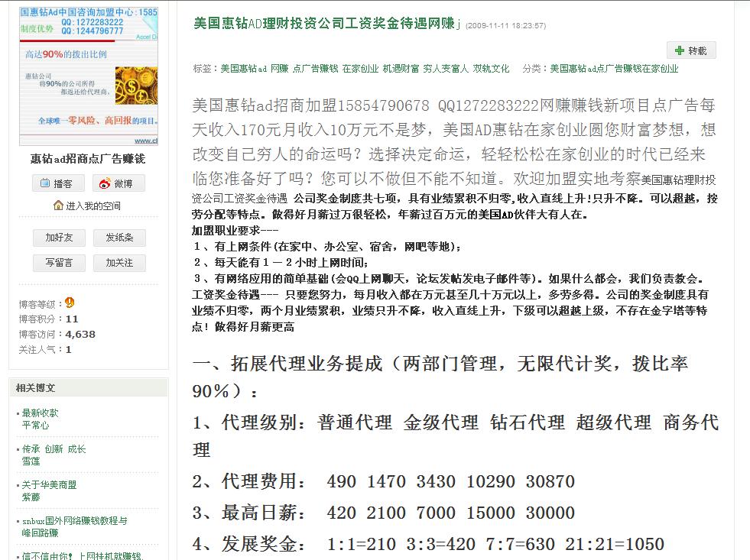Open the profile advertisement image
The image size is (750, 560).
click(89, 76)
